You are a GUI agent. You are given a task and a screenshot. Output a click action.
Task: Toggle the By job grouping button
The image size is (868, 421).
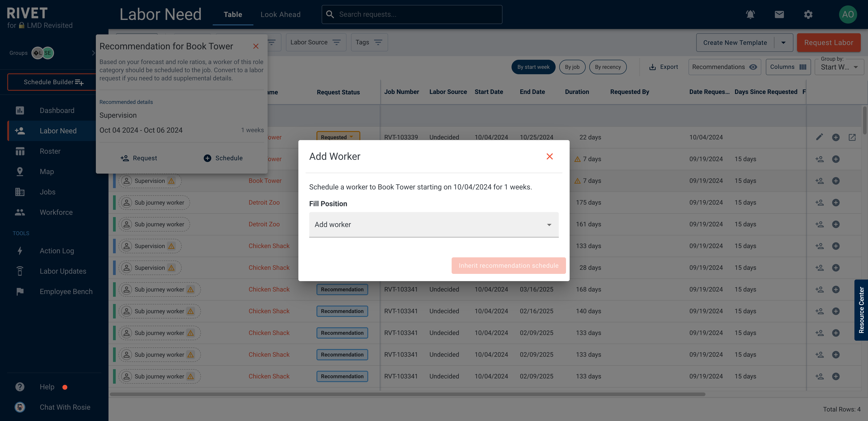click(572, 67)
